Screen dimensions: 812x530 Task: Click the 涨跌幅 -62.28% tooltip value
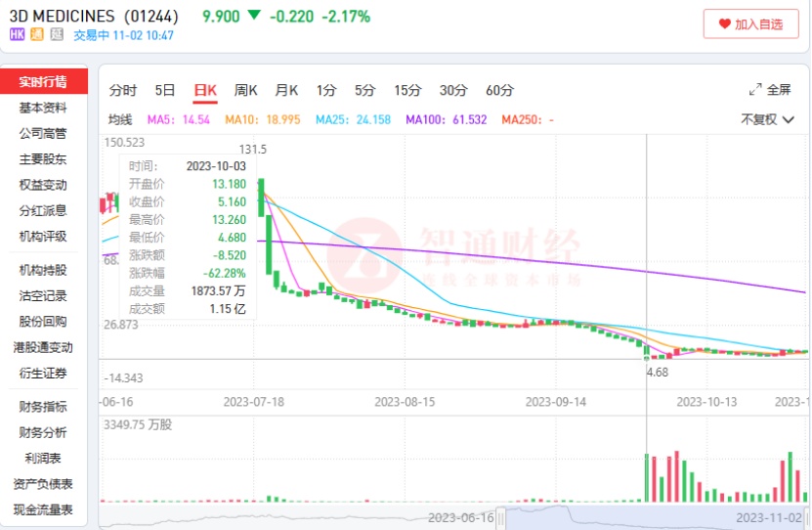point(224,273)
